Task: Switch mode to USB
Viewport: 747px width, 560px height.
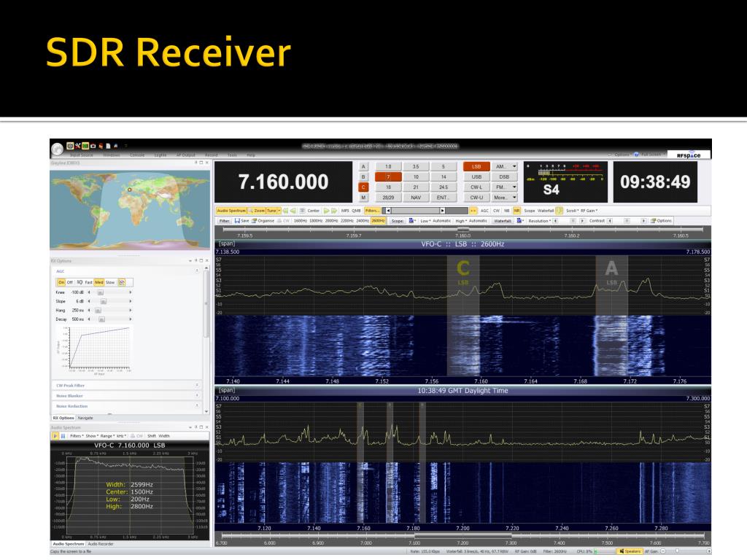Action: [x=476, y=176]
